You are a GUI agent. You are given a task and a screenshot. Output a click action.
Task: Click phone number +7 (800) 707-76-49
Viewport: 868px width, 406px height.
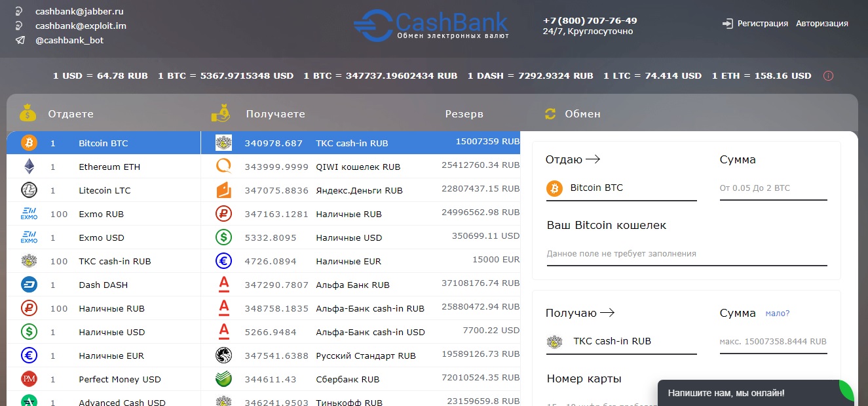590,20
